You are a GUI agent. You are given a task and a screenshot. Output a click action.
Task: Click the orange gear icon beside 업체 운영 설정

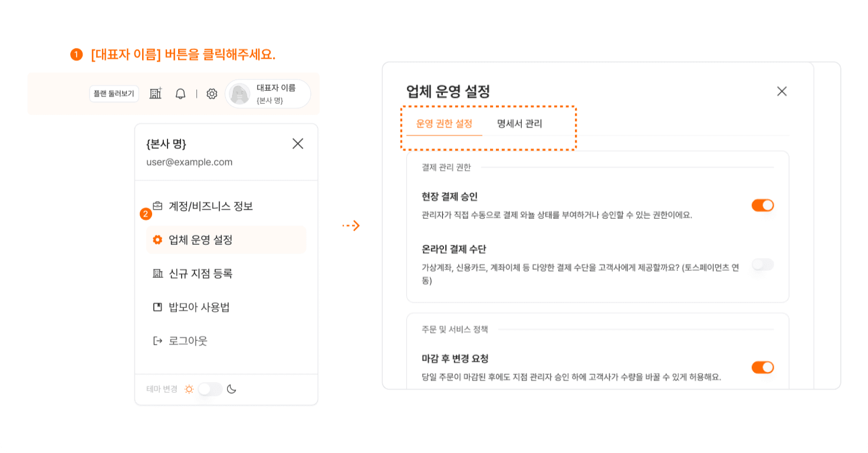point(157,240)
